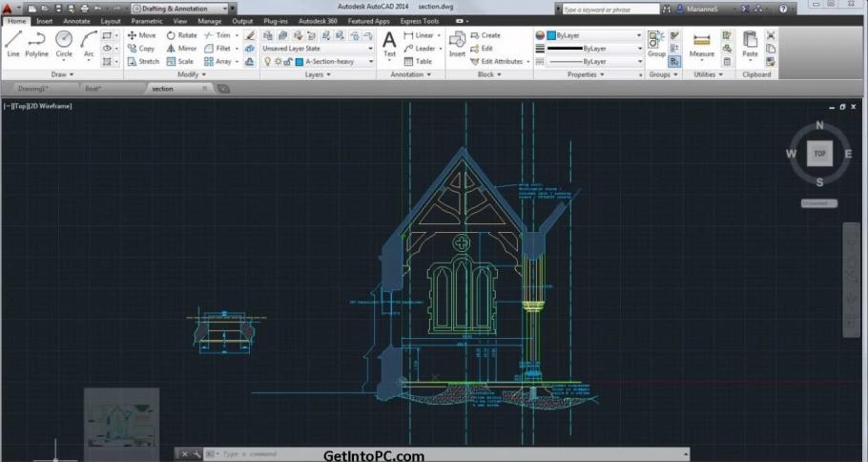Click the Group objects tool
868x462 pixels.
[x=656, y=44]
